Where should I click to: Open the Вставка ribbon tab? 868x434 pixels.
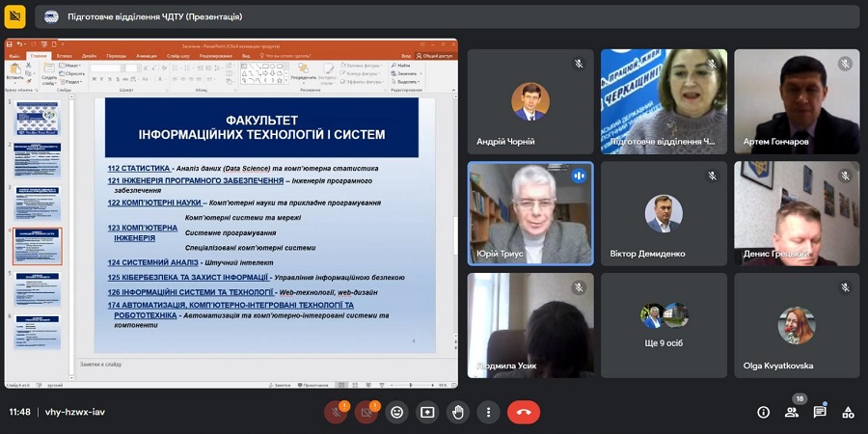pyautogui.click(x=64, y=56)
